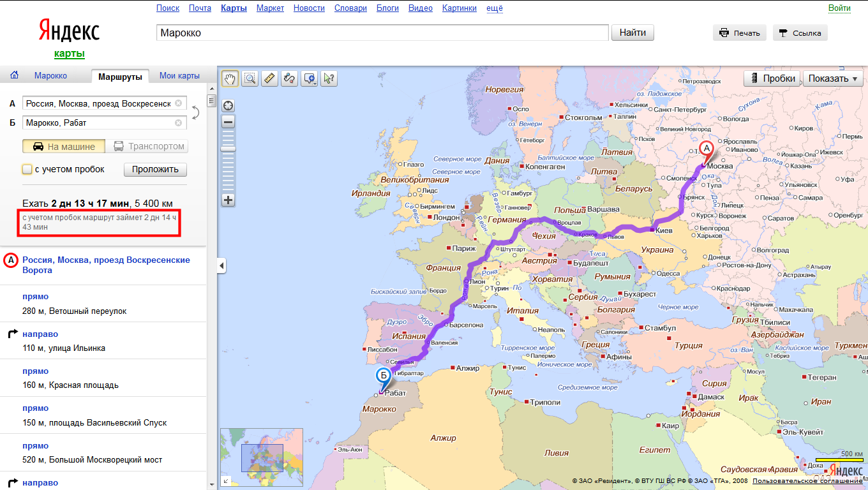Click route end marker Б on map
Screen dimensions: 868x490
tap(384, 376)
